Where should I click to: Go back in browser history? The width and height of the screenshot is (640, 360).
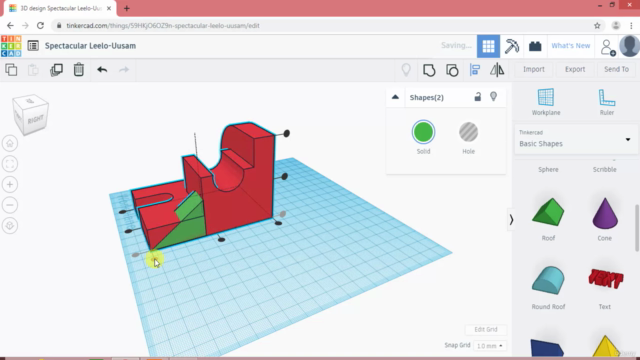pos(10,26)
